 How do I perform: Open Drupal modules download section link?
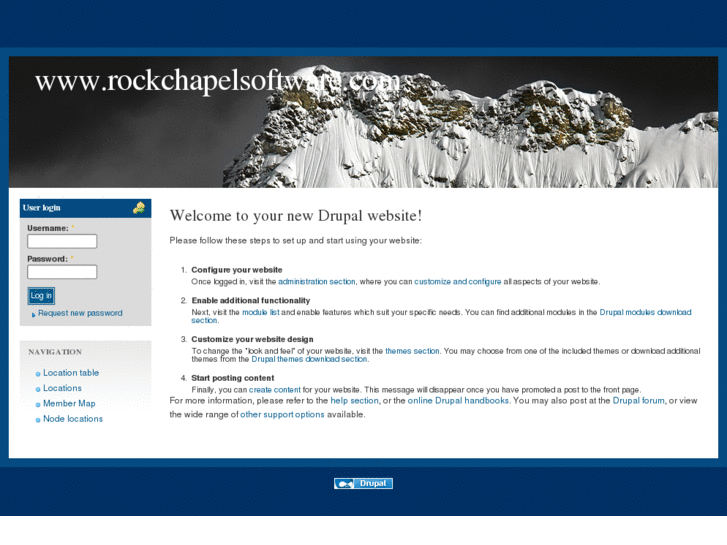point(645,312)
